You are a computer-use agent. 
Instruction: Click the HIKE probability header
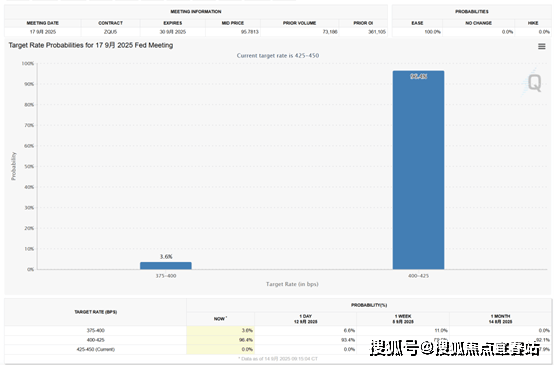tap(533, 23)
